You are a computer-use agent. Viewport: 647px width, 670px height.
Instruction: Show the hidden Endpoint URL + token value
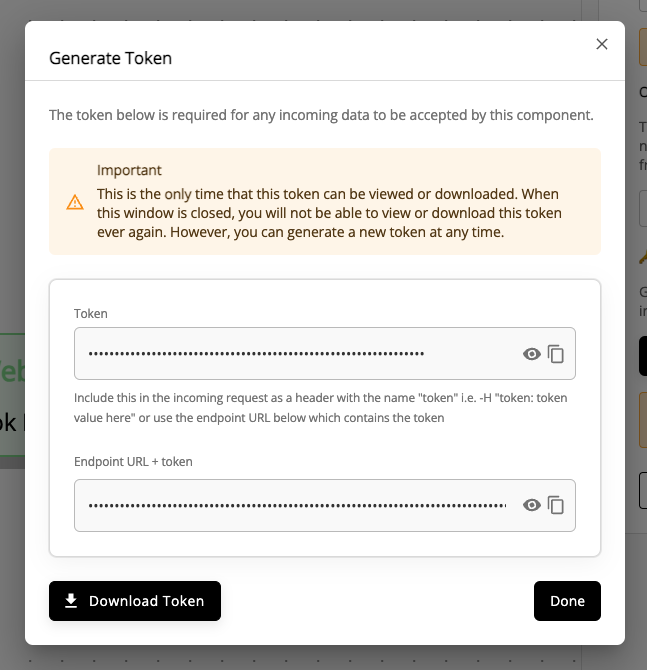pos(532,505)
